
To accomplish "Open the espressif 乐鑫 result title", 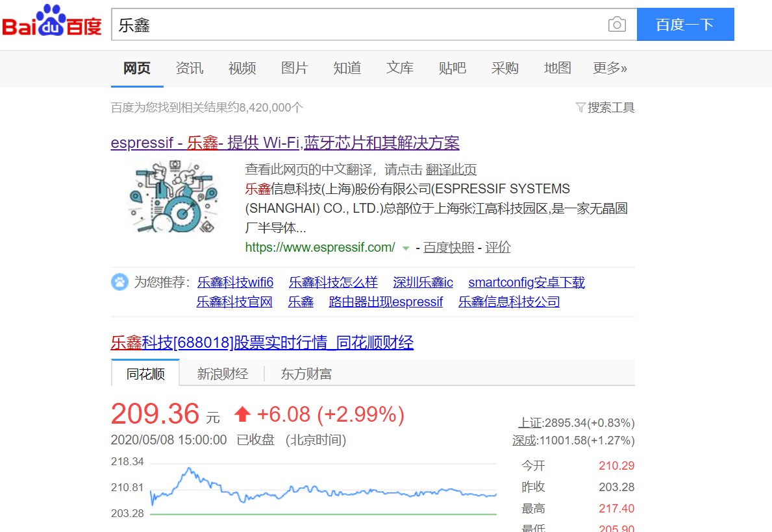I will [x=285, y=143].
